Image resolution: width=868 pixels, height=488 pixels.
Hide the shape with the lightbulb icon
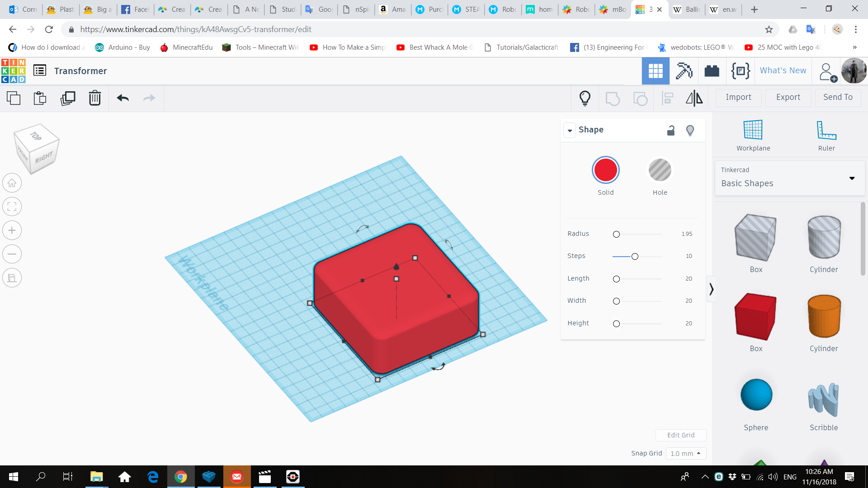(x=690, y=131)
